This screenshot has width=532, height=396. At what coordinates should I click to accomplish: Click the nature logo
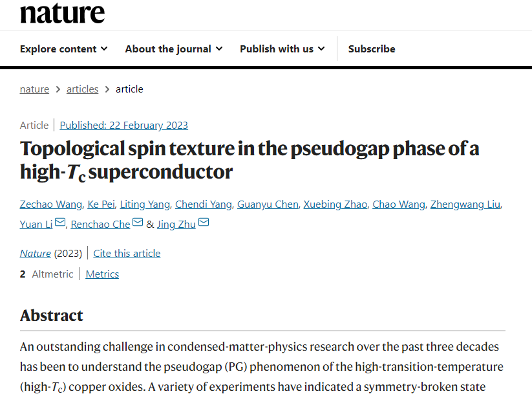click(63, 14)
